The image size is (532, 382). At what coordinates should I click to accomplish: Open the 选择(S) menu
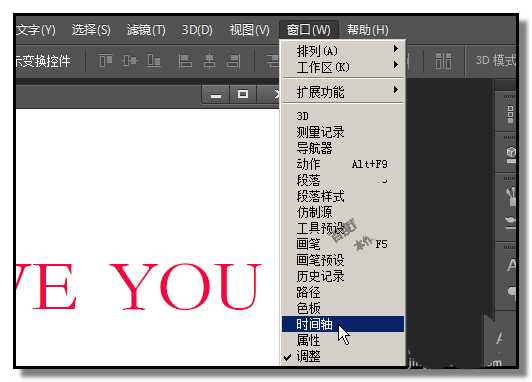point(91,30)
